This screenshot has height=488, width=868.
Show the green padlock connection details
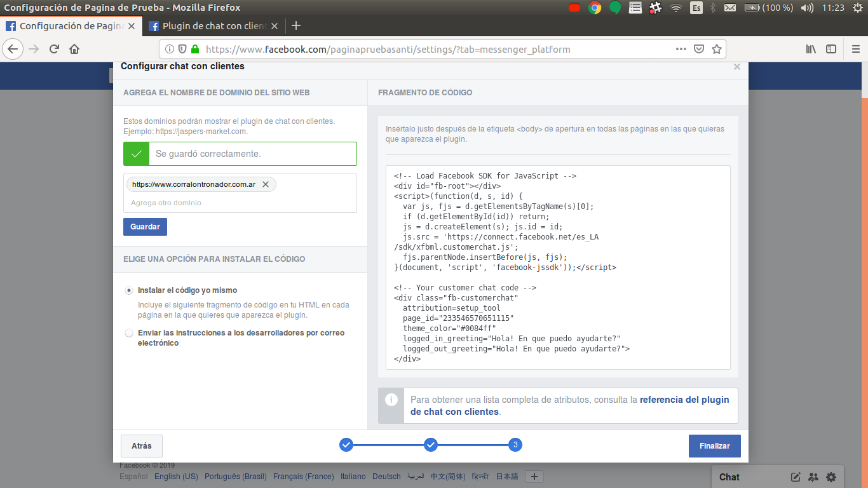(194, 49)
